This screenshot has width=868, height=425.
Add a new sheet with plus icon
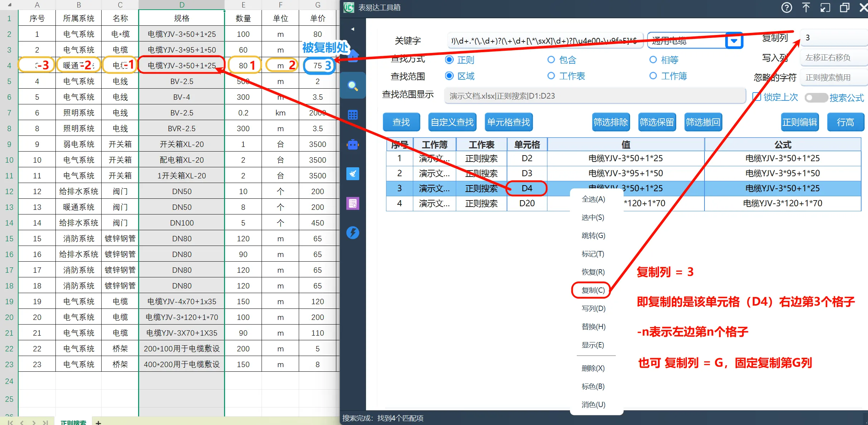point(98,422)
